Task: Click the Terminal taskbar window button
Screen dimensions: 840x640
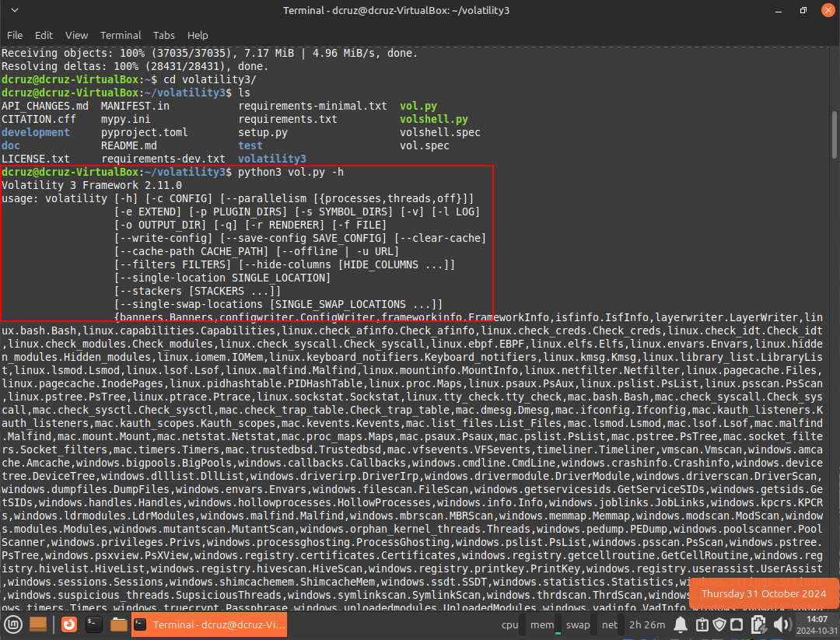Action: (x=209, y=624)
